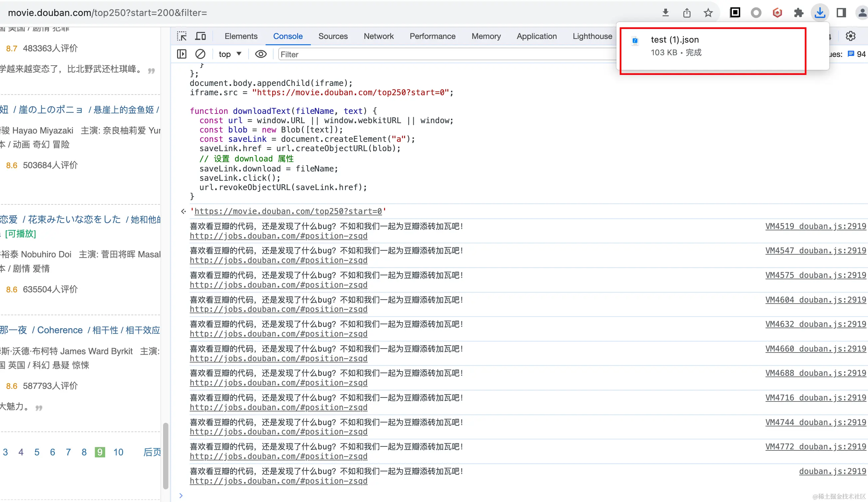The height and width of the screenshot is (502, 868).
Task: Open the VM4604 douban.js:2919 source link
Action: pyautogui.click(x=816, y=300)
